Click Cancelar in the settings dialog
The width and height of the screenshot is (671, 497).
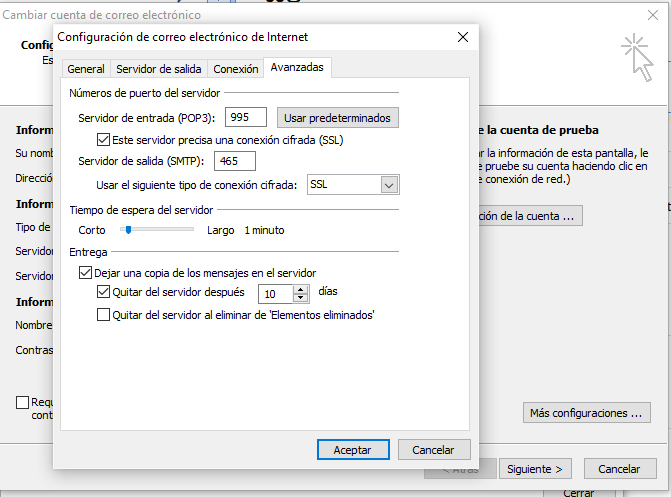pyautogui.click(x=433, y=450)
